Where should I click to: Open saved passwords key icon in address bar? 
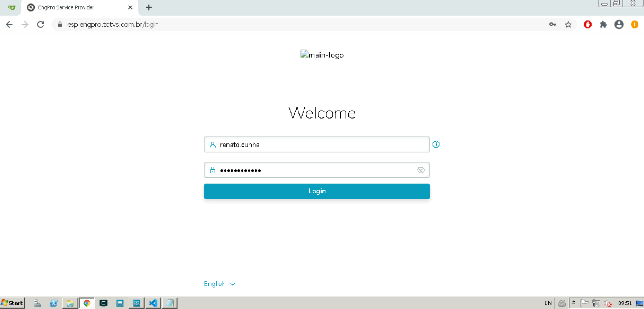[x=553, y=25]
